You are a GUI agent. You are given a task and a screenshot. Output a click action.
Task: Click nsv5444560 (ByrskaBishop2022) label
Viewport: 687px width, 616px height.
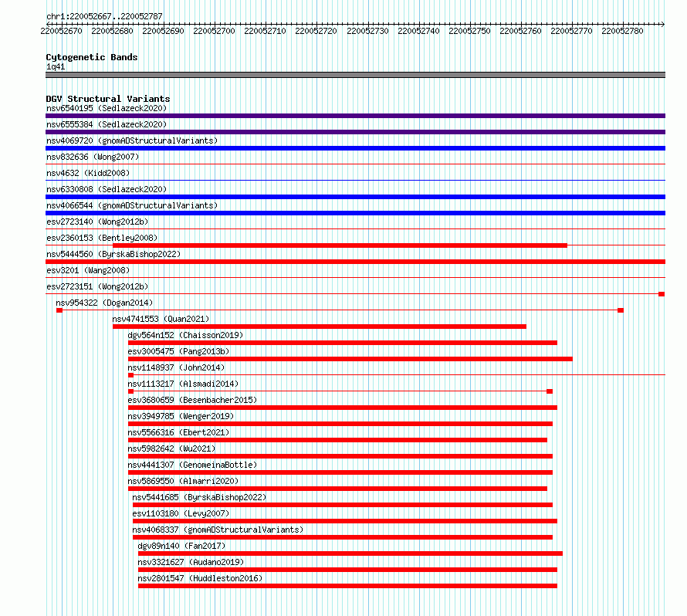click(x=113, y=254)
